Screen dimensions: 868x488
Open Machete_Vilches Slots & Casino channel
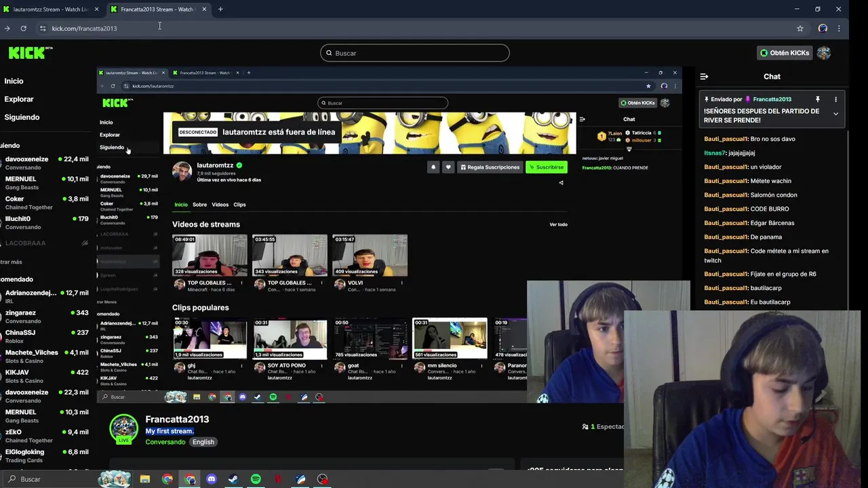click(x=45, y=356)
